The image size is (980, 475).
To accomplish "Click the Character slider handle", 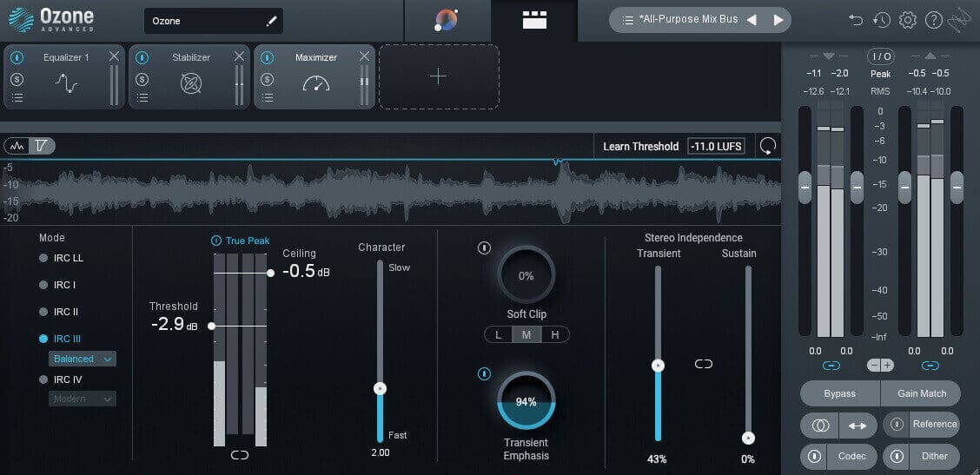I will coord(380,389).
